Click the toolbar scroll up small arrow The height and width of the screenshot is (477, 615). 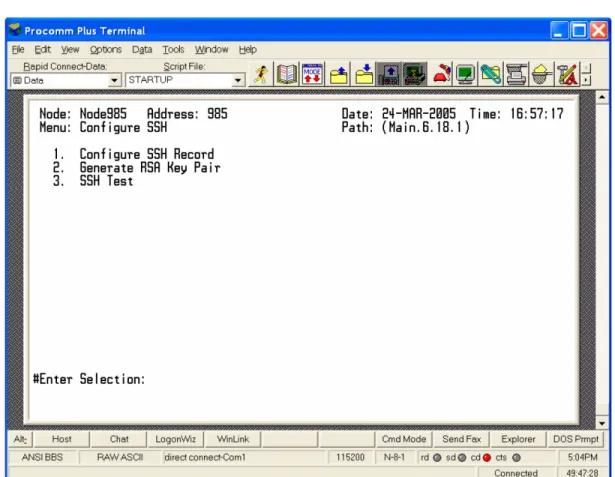click(x=586, y=68)
